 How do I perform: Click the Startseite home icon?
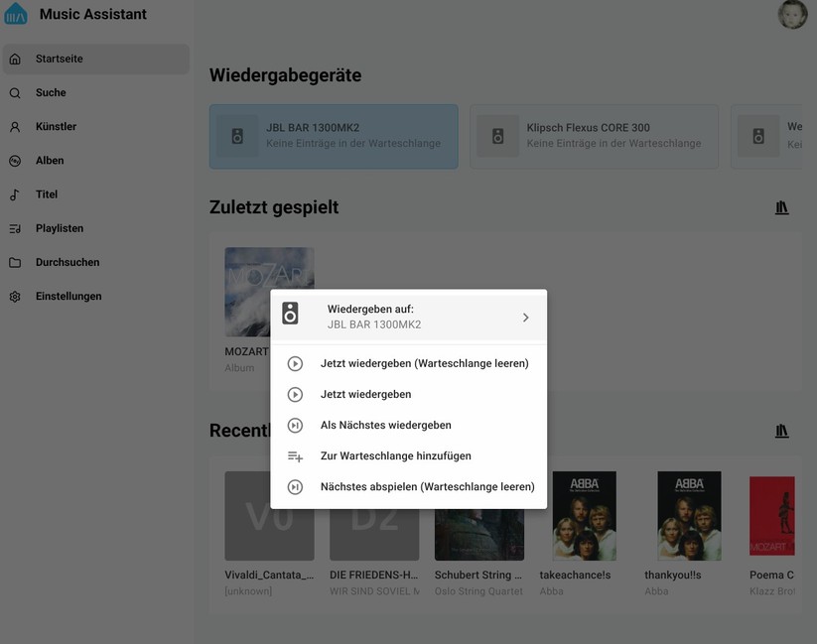tap(16, 58)
